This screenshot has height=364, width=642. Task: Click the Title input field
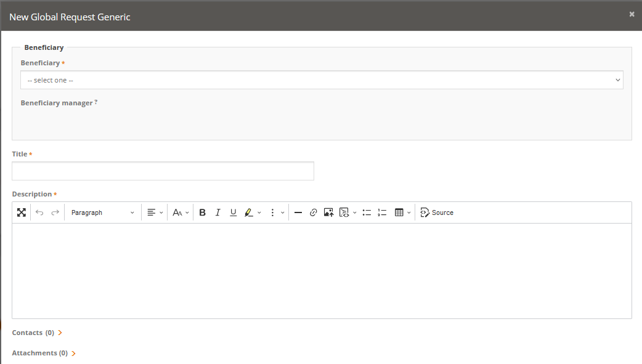163,171
